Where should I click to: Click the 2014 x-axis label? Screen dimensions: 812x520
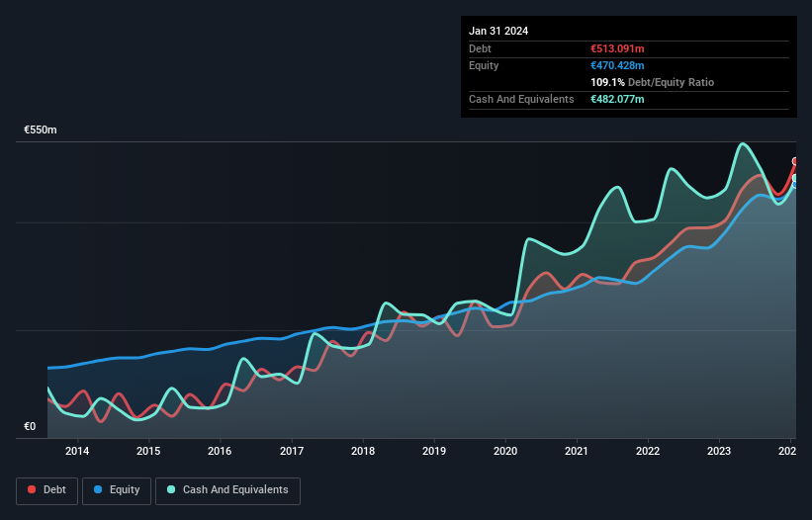77,451
